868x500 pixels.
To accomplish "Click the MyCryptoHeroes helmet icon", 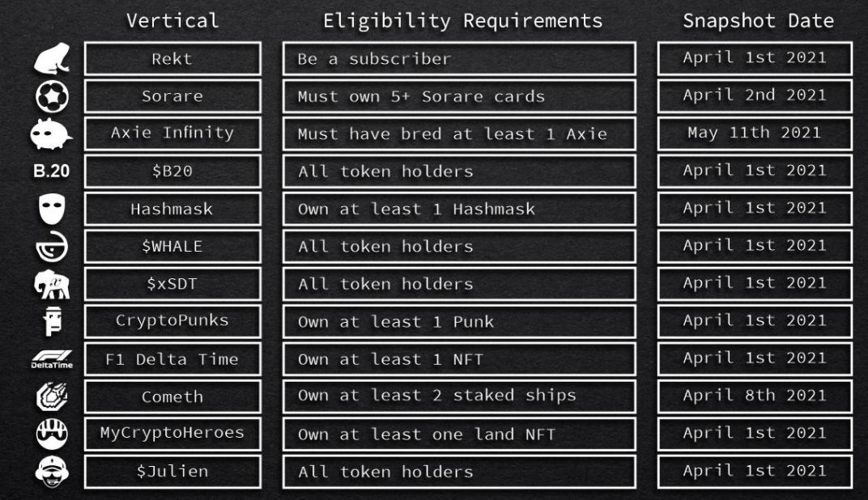I will (x=52, y=434).
